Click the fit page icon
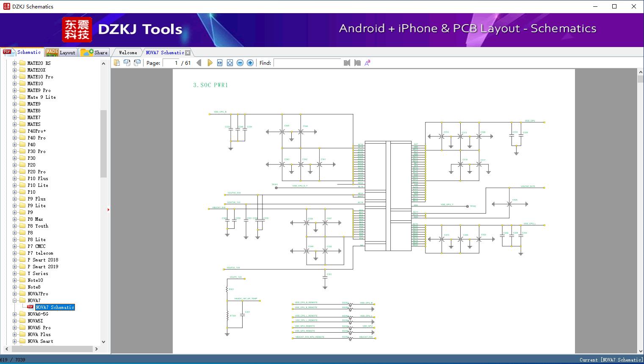Image resolution: width=644 pixels, height=364 pixels. [230, 63]
